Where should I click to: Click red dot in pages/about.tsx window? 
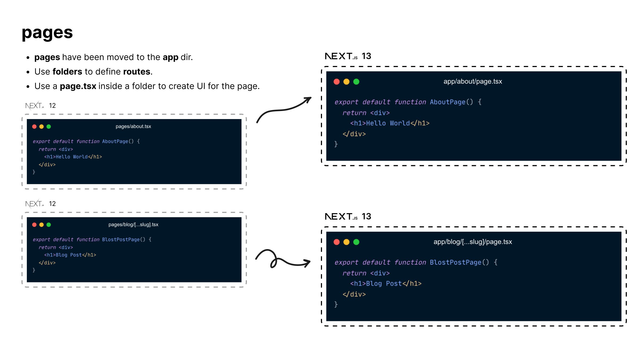point(34,127)
